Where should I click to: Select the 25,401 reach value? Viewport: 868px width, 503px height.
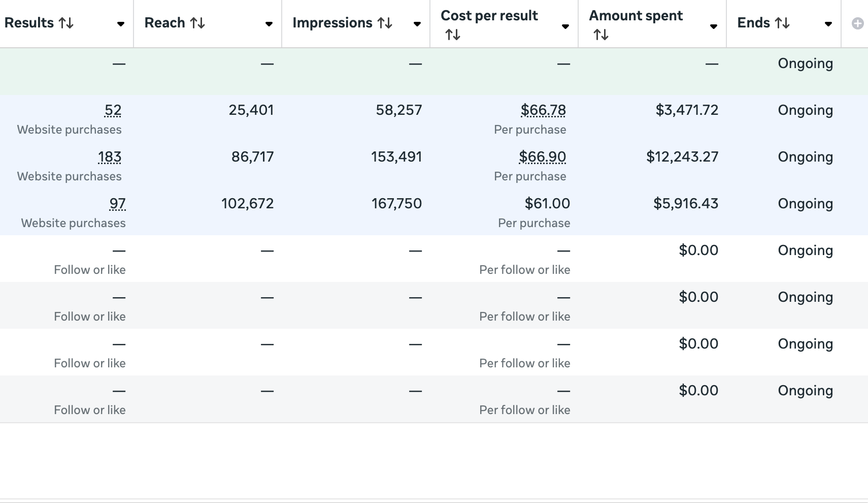tap(251, 110)
